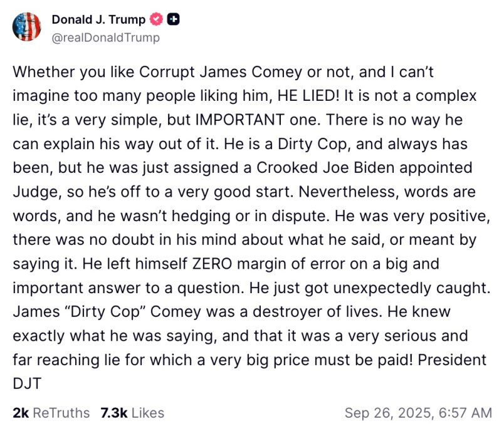Open Donald J. Trump's profile avatar

28,27
